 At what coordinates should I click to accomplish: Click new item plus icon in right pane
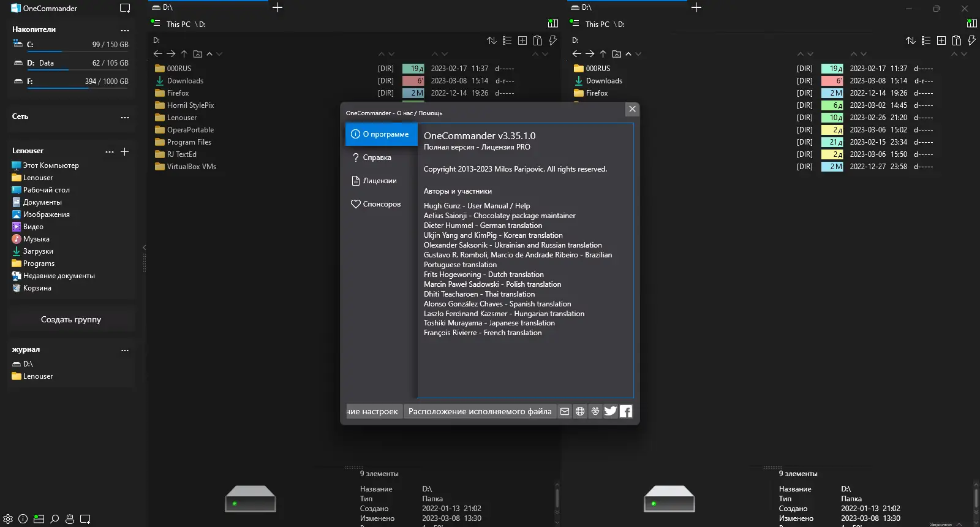tap(941, 40)
